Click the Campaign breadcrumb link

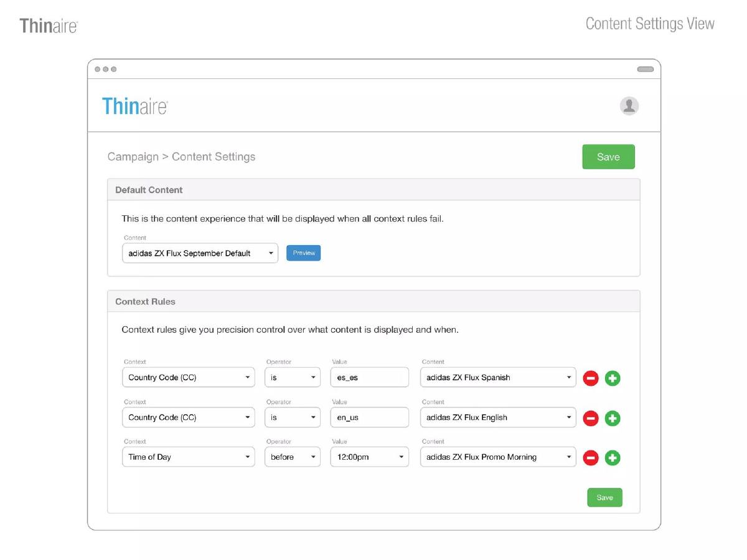(133, 157)
